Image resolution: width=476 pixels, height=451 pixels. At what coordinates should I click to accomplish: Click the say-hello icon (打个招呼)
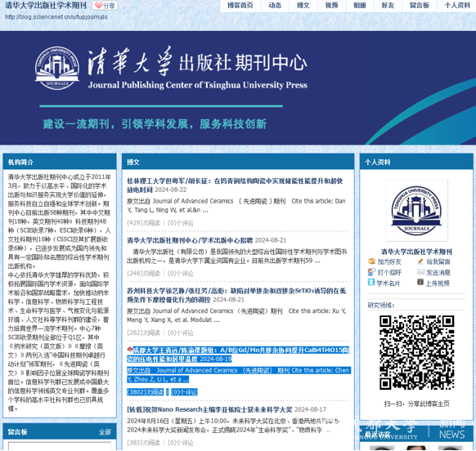[371, 272]
